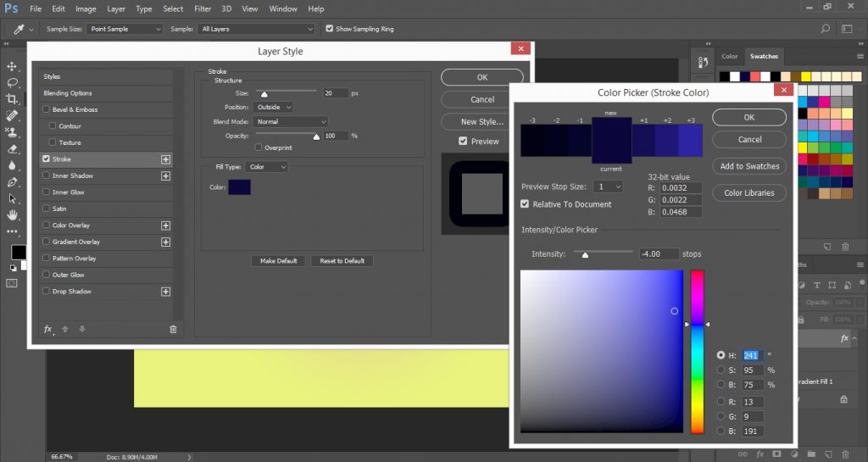Move effect down arrow in Layer Style
868x462 pixels.
(82, 329)
